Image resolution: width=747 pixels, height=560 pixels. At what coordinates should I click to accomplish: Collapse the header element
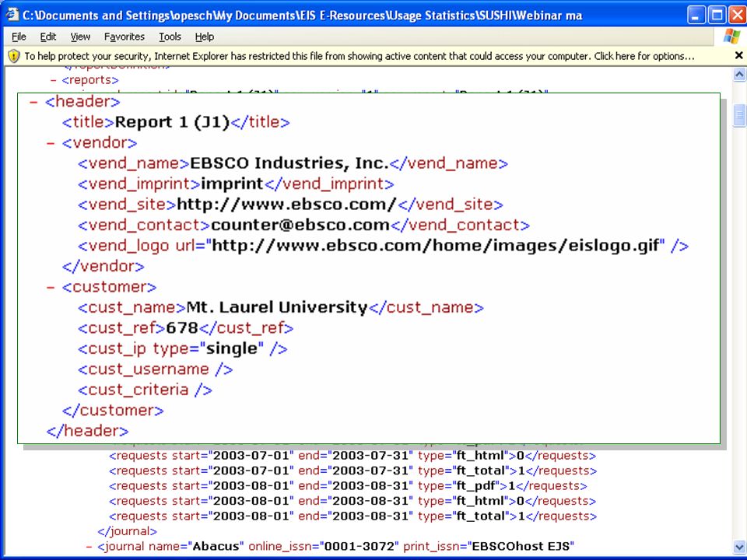point(33,102)
